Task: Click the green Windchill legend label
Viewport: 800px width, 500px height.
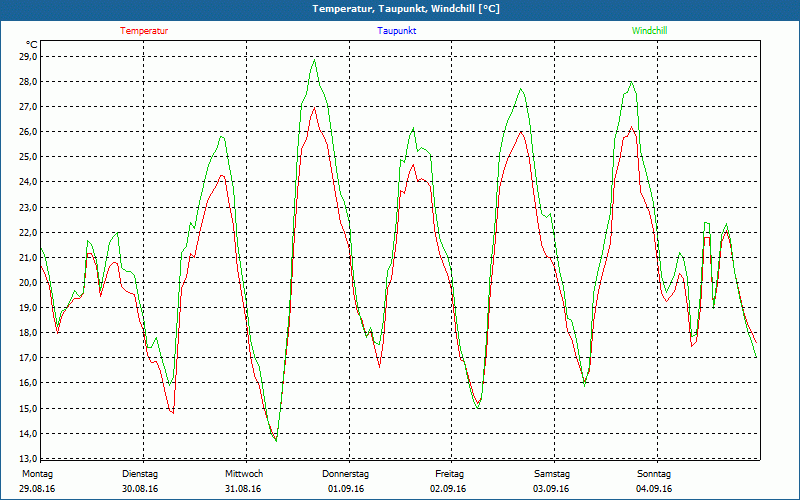Action: [649, 31]
